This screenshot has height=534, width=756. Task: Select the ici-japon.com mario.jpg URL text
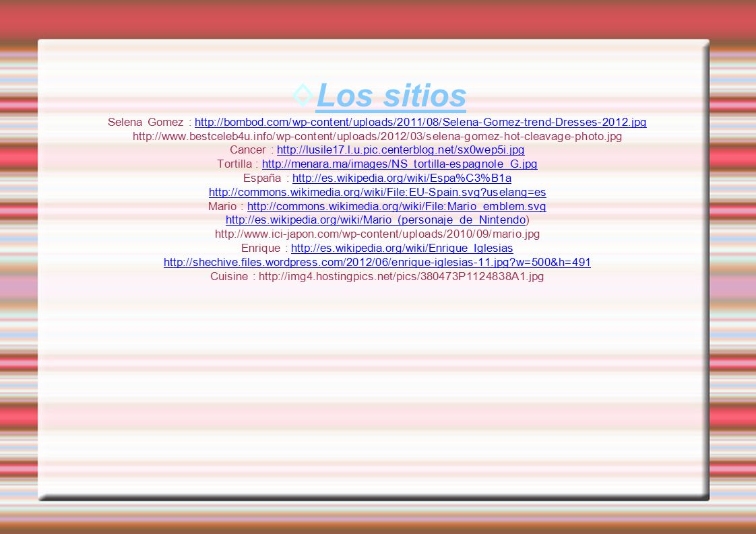pos(377,234)
